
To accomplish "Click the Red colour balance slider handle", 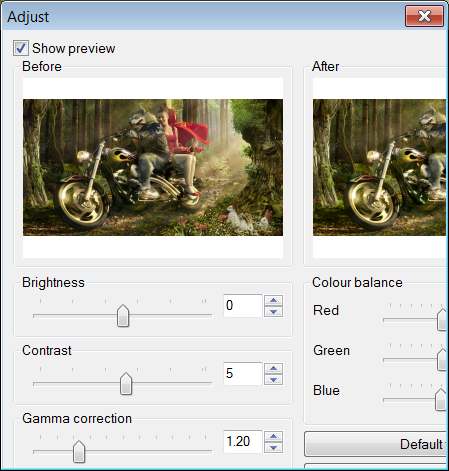I will pyautogui.click(x=443, y=319).
